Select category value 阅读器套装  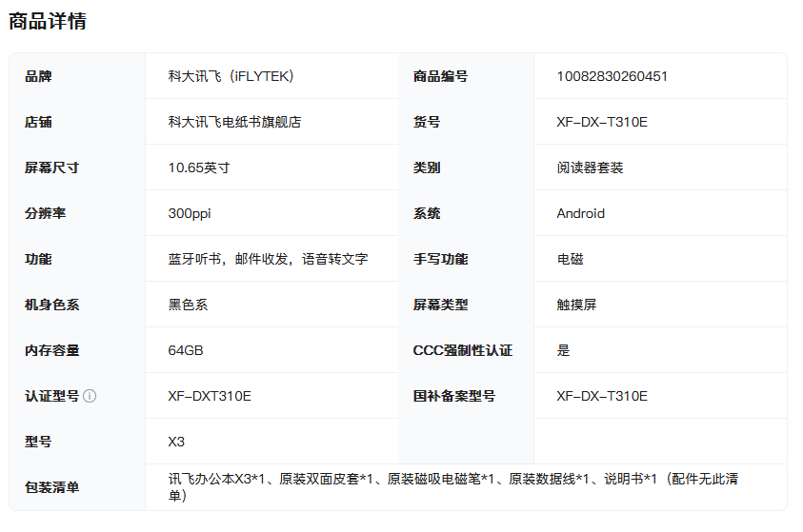pyautogui.click(x=590, y=167)
